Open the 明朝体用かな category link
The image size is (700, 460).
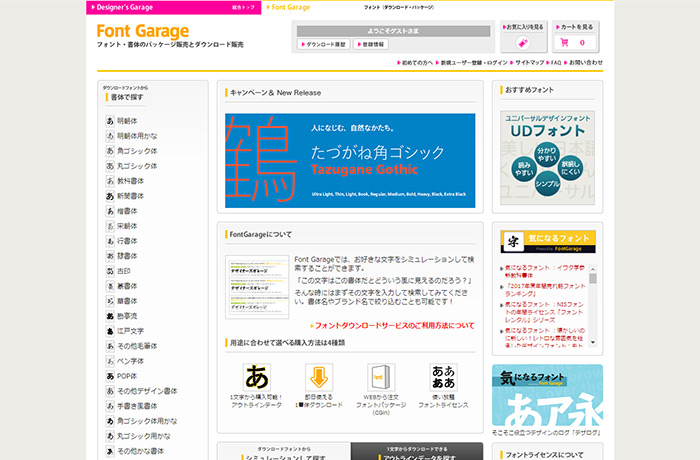click(137, 136)
